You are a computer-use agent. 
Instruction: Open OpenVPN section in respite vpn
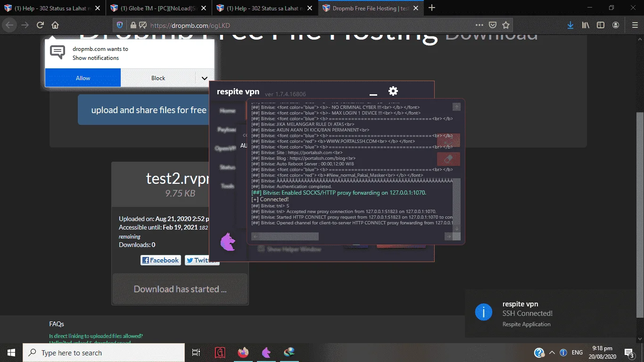pyautogui.click(x=225, y=148)
